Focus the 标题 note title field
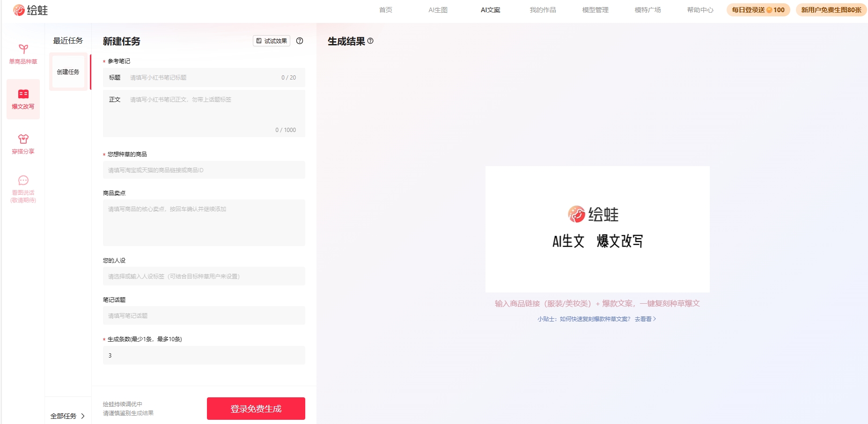The height and width of the screenshot is (424, 868). [x=204, y=78]
